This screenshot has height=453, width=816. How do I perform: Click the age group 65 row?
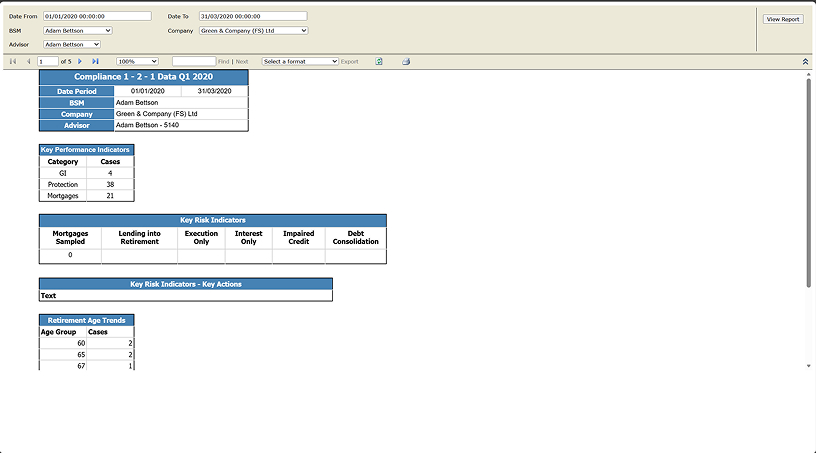coord(86,355)
